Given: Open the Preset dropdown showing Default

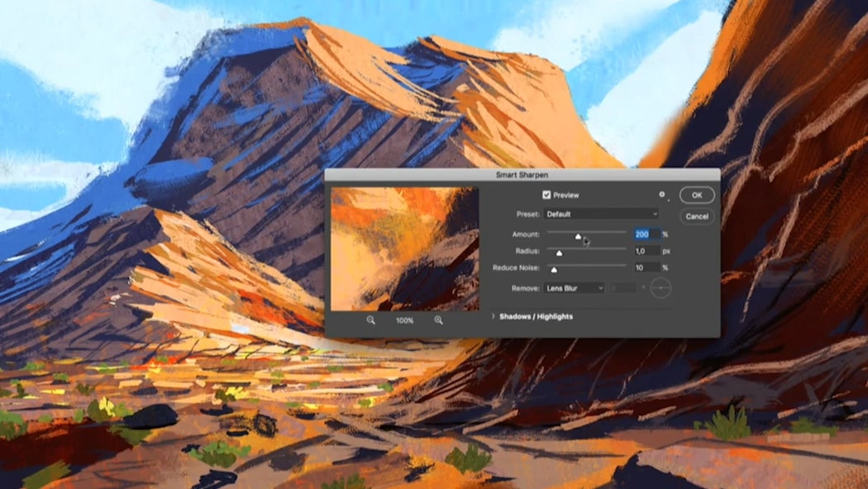Looking at the screenshot, I should [601, 213].
